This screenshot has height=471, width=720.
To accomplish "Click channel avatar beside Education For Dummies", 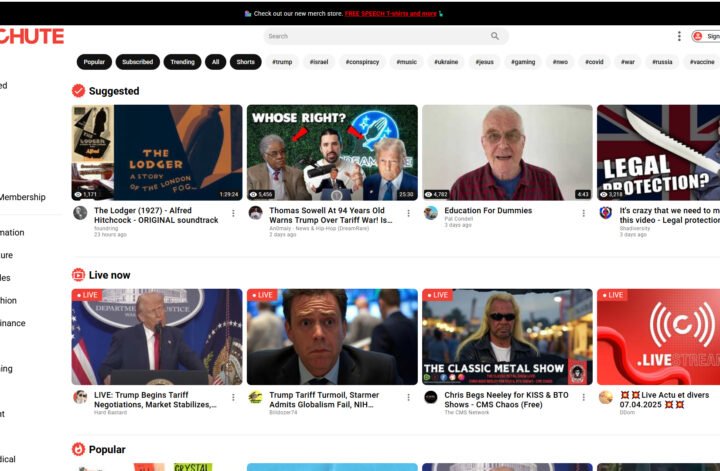I will click(431, 213).
